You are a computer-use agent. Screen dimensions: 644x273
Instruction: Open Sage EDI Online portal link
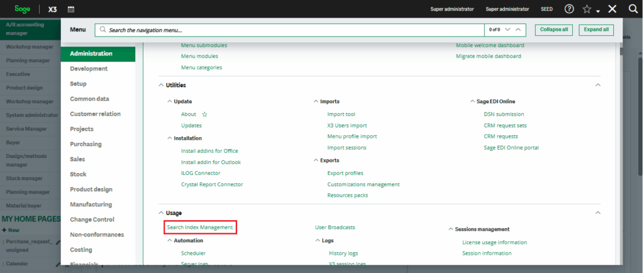pyautogui.click(x=511, y=147)
